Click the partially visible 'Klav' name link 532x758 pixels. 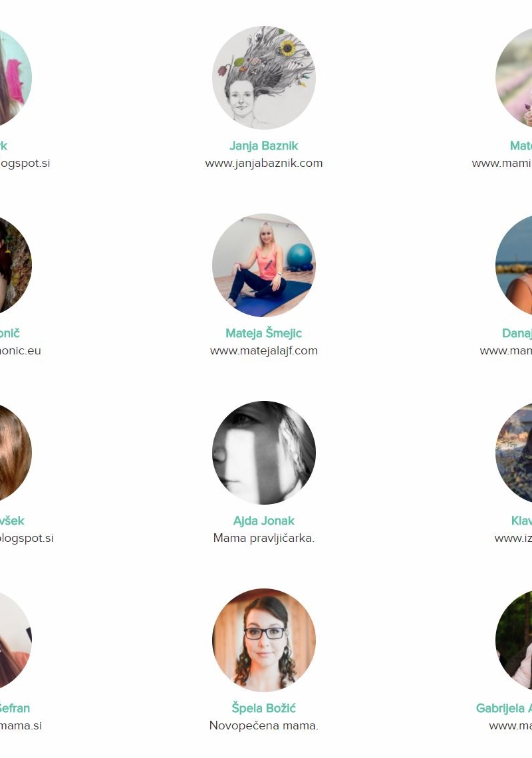(521, 521)
